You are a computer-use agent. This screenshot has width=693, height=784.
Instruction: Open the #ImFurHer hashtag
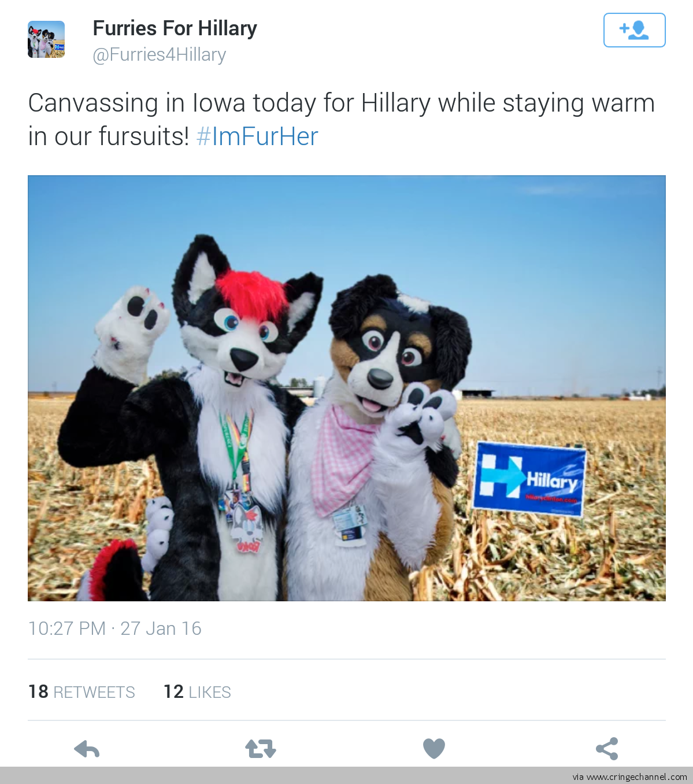[x=257, y=137]
